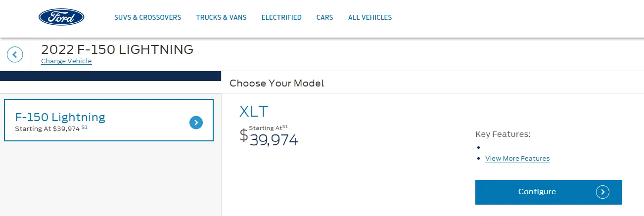
Task: Show the All Vehicles menu
Action: click(x=370, y=17)
